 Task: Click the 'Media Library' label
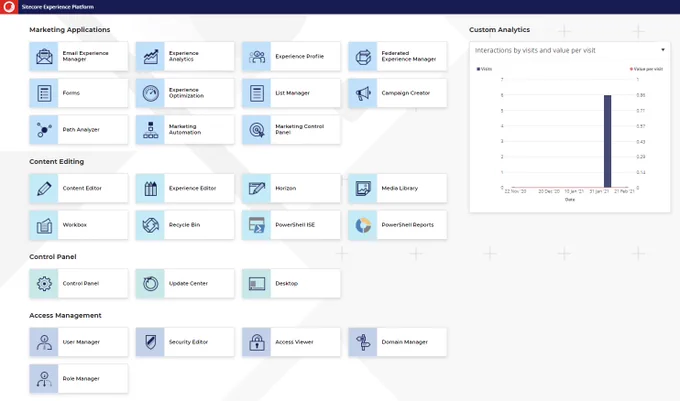(399, 188)
